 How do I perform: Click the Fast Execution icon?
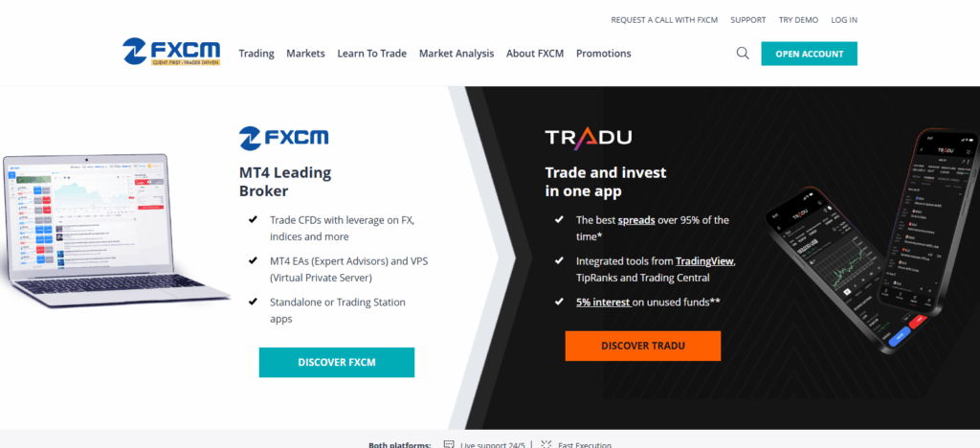click(546, 444)
